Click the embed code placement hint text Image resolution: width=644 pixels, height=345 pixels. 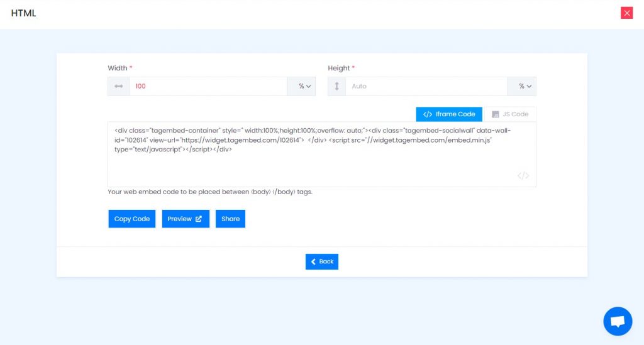210,192
